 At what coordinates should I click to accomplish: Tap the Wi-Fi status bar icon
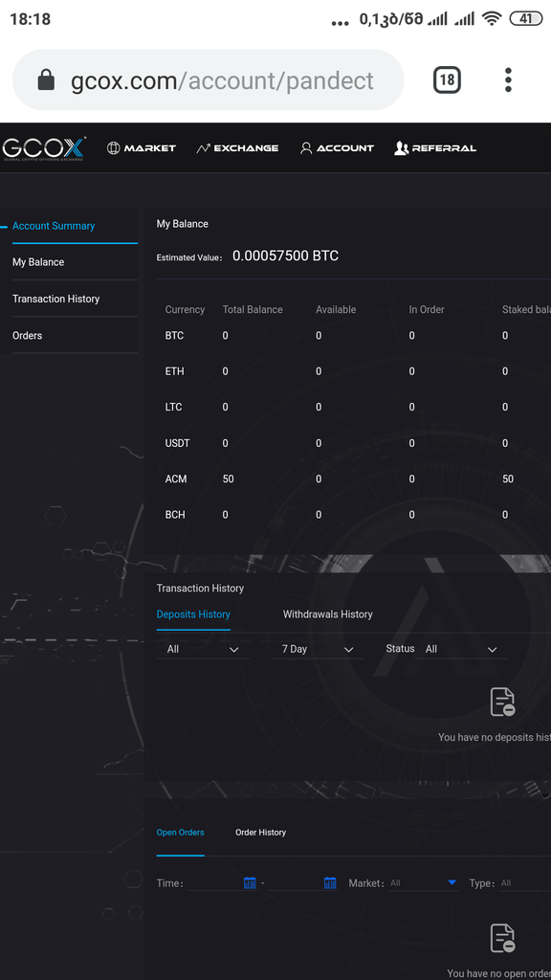click(x=493, y=19)
